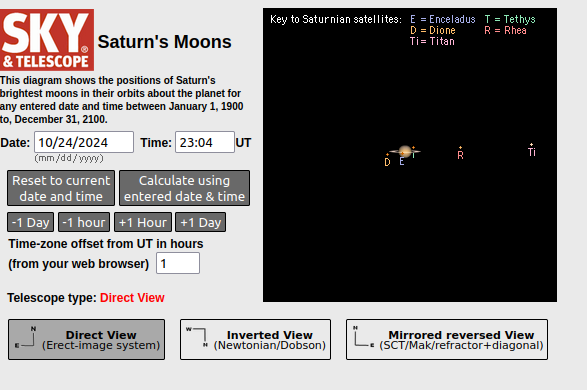Select Mirrored reversed View option
Screen dimensions: 587x390
click(447, 339)
